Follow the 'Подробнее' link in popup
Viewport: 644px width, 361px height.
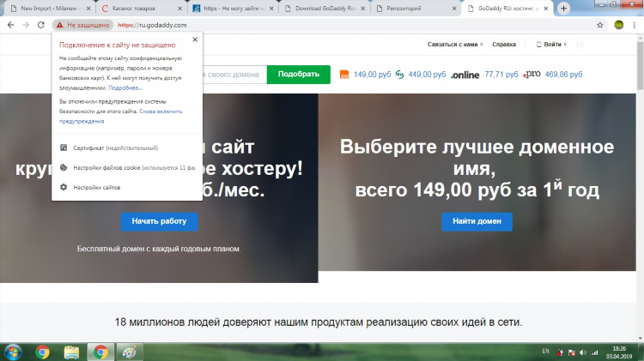click(125, 87)
